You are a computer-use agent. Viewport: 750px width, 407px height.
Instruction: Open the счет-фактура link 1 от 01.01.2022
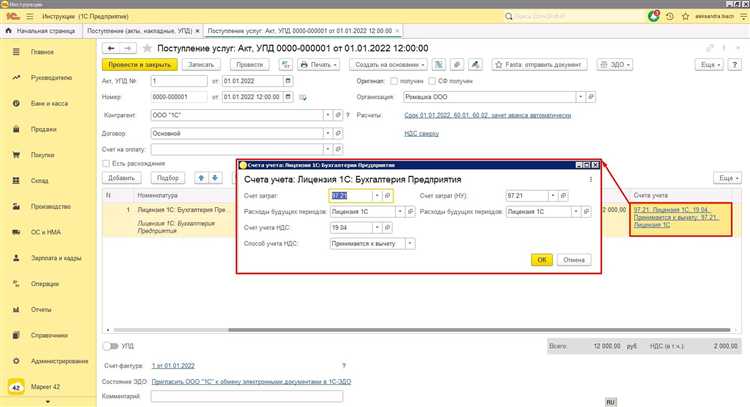click(173, 366)
